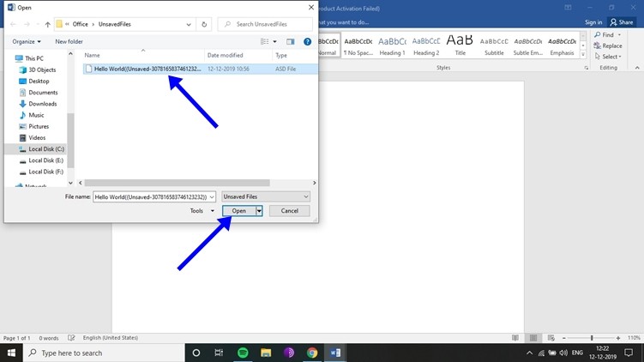Go up one folder level

(48, 24)
